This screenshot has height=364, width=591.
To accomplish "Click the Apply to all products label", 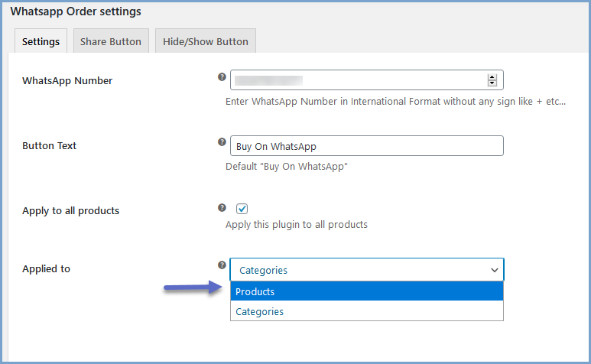I will (x=70, y=210).
